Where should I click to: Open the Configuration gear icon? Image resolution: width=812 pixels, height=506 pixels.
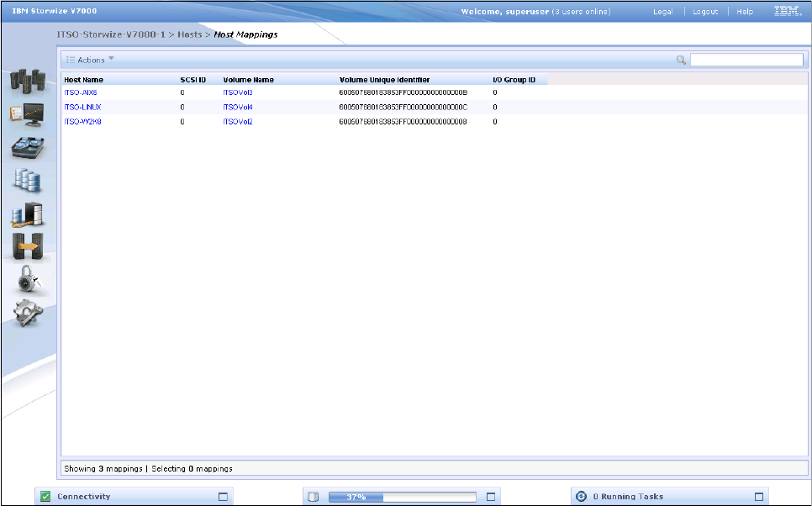click(x=26, y=312)
